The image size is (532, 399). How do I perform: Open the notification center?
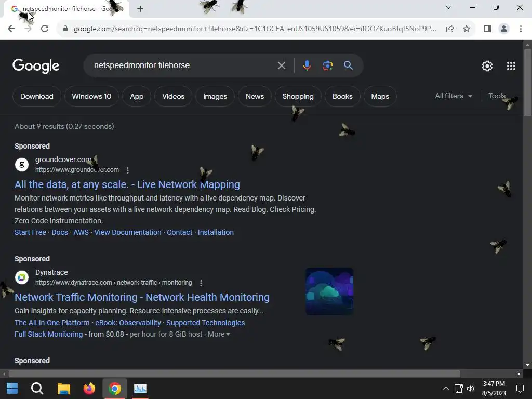[520, 389]
